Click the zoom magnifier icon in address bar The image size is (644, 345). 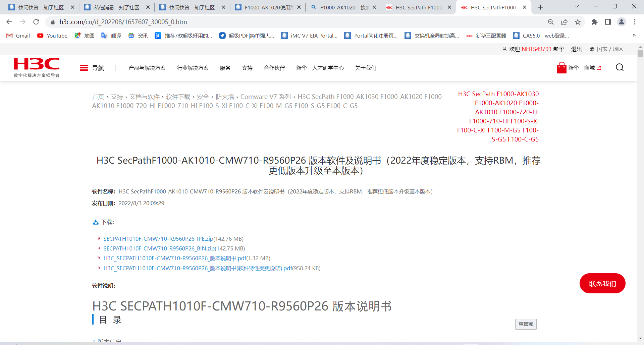coord(551,22)
